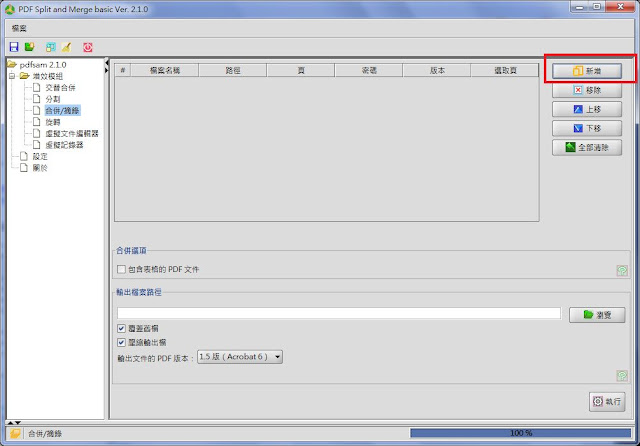Expand the tree panel with the right splitter arrow
The height and width of the screenshot is (446, 640).
107,70
